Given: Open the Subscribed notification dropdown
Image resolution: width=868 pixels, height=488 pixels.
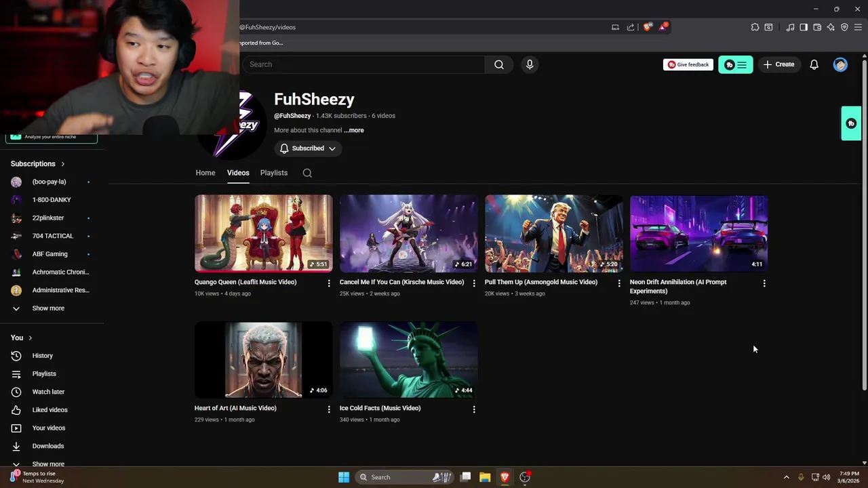Looking at the screenshot, I should [308, 148].
